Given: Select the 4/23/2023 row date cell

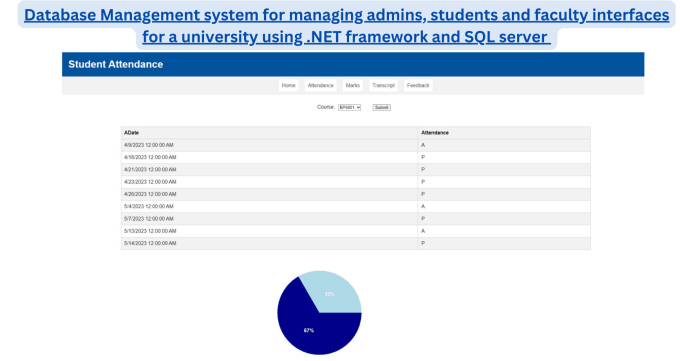Looking at the screenshot, I should (x=150, y=182).
